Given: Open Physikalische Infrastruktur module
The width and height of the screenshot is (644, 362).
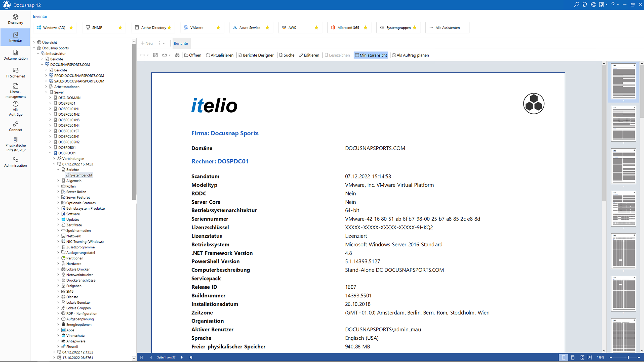Looking at the screenshot, I should [x=15, y=144].
